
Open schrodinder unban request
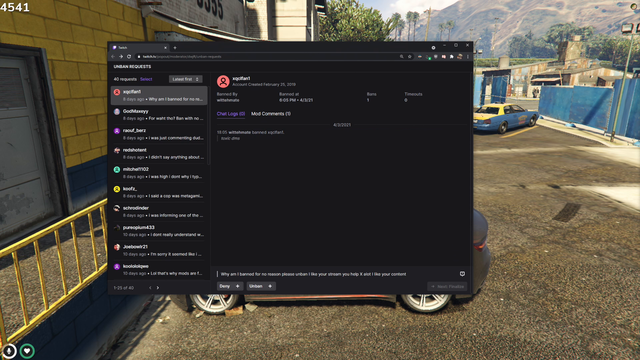click(x=159, y=211)
